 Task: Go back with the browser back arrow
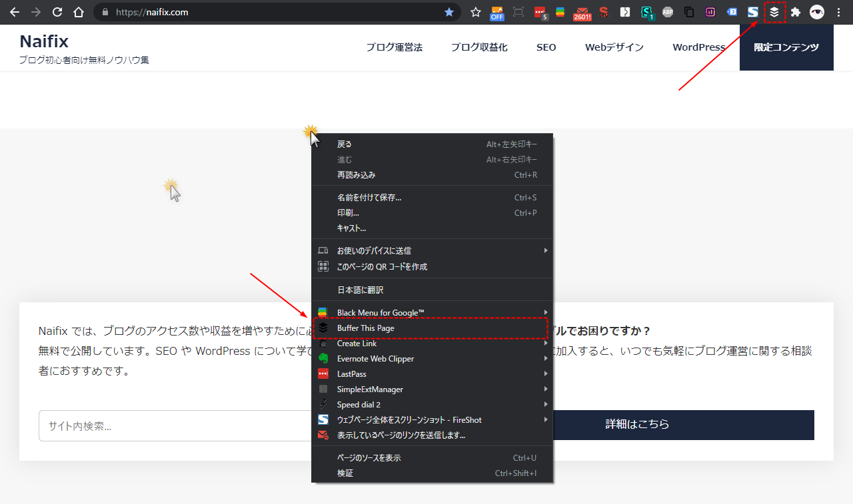[x=15, y=12]
